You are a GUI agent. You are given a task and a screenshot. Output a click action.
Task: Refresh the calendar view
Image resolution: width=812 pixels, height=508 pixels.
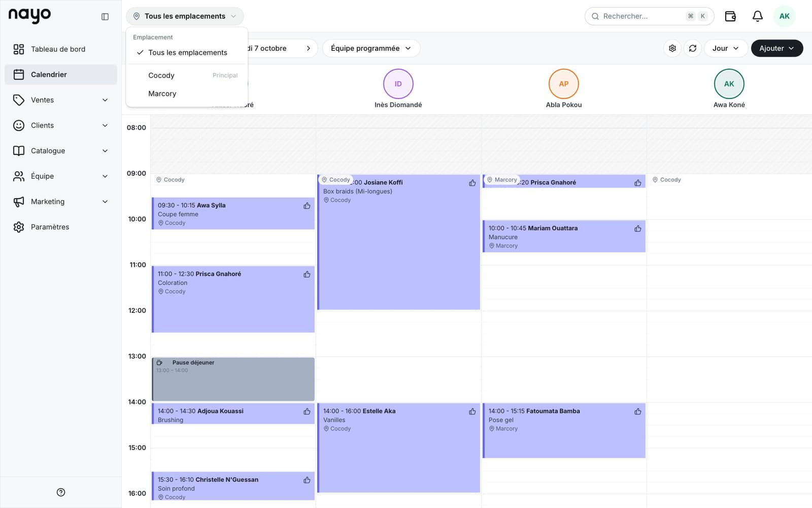coord(693,48)
